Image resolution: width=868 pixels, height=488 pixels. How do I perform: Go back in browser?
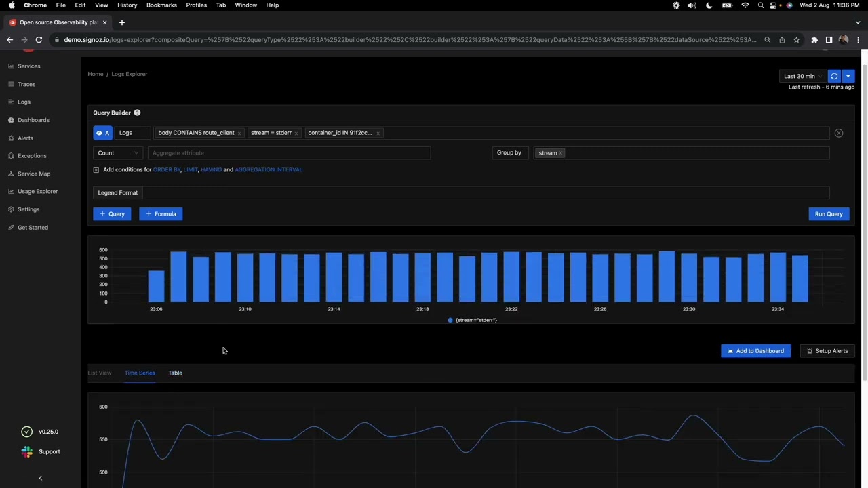[x=9, y=40]
